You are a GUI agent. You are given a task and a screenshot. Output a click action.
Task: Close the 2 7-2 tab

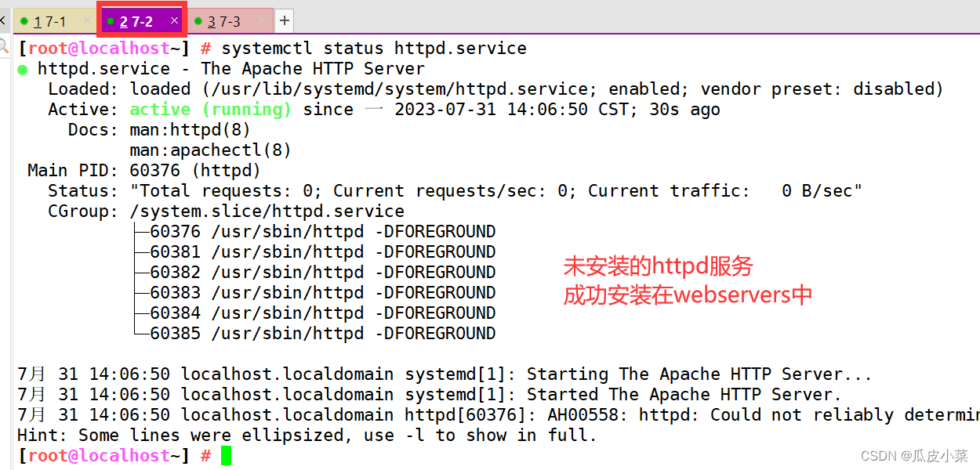(174, 21)
